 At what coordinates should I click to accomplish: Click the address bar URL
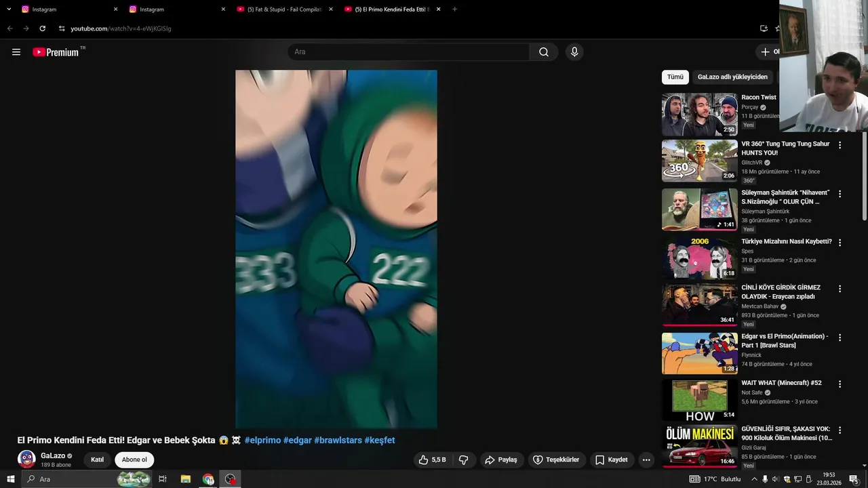pos(121,28)
